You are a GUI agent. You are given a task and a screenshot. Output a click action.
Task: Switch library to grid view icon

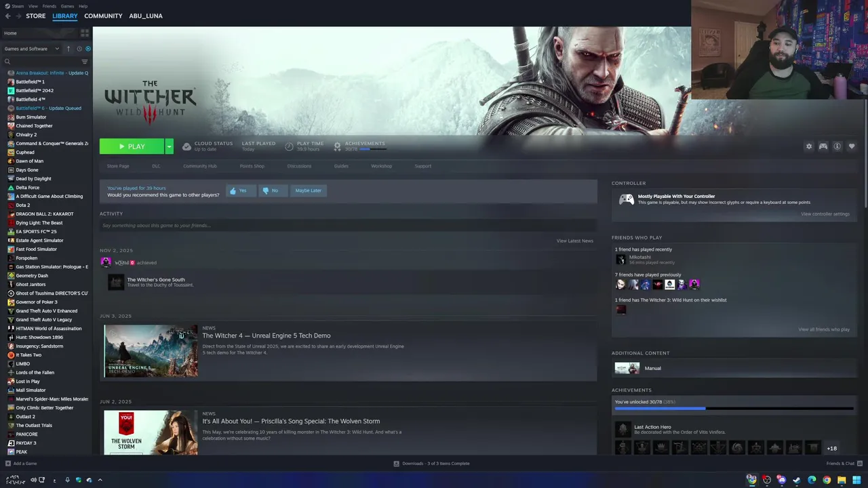(85, 33)
